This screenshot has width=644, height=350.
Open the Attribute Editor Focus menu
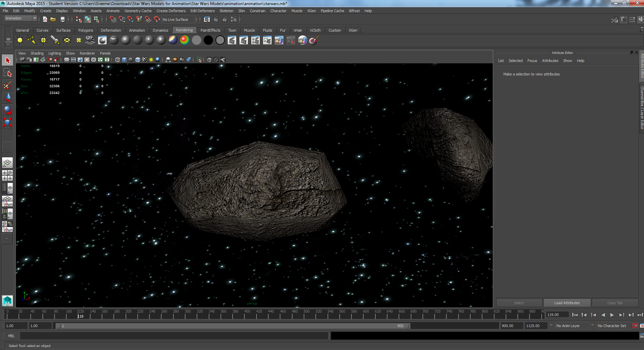tap(532, 61)
